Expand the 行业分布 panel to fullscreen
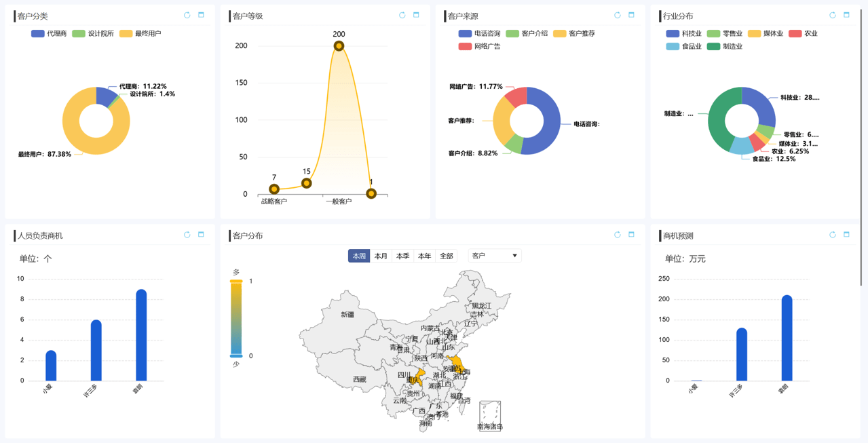Screen dimensions: 868x443 coord(845,15)
